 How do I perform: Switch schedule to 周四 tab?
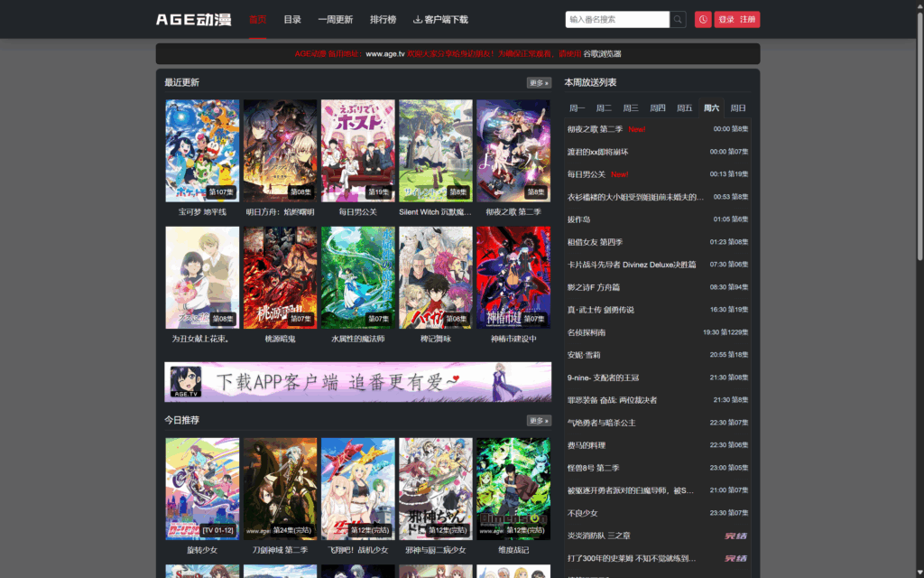(658, 108)
